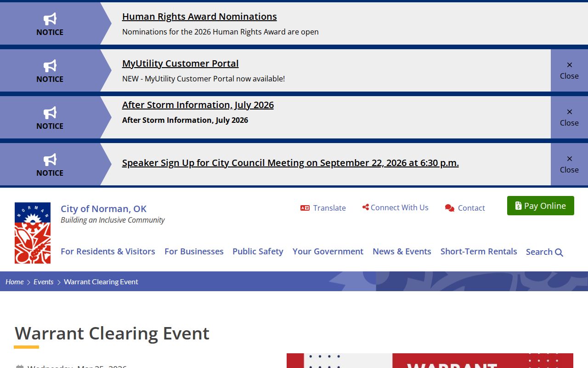Click 'Building an Inclusive Community' tagline

pyautogui.click(x=113, y=220)
